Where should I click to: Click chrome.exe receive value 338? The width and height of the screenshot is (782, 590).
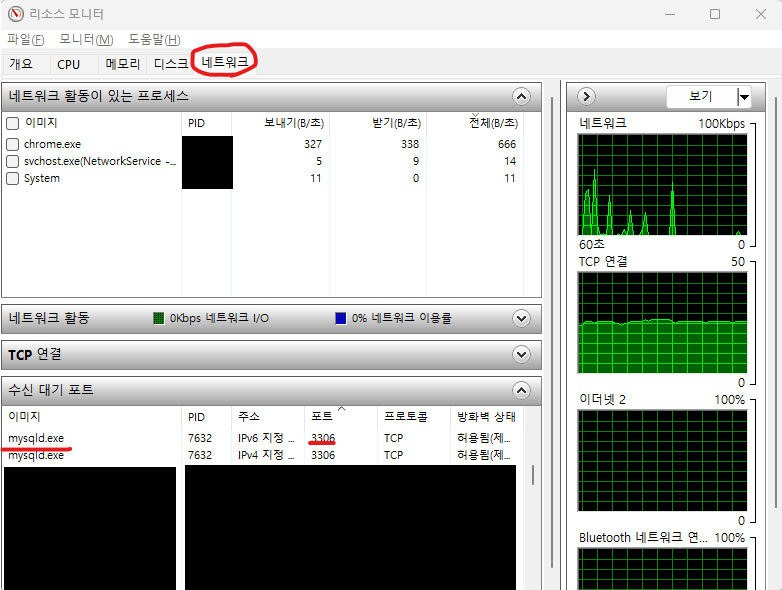[410, 144]
